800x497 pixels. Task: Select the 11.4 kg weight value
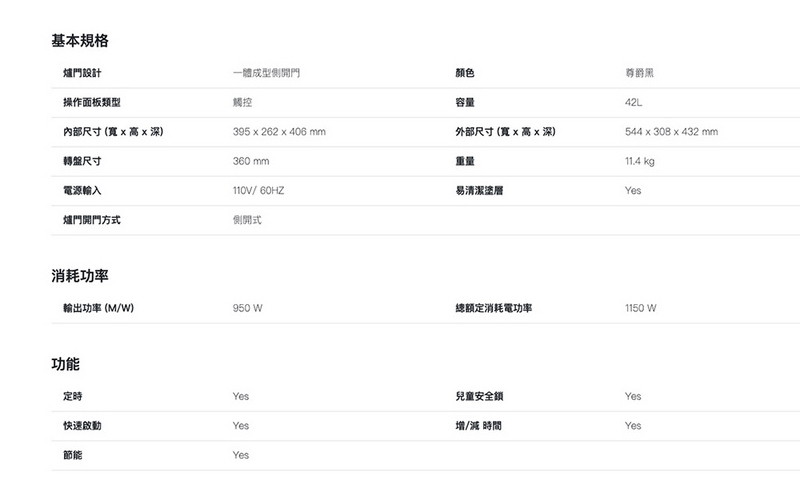(639, 161)
